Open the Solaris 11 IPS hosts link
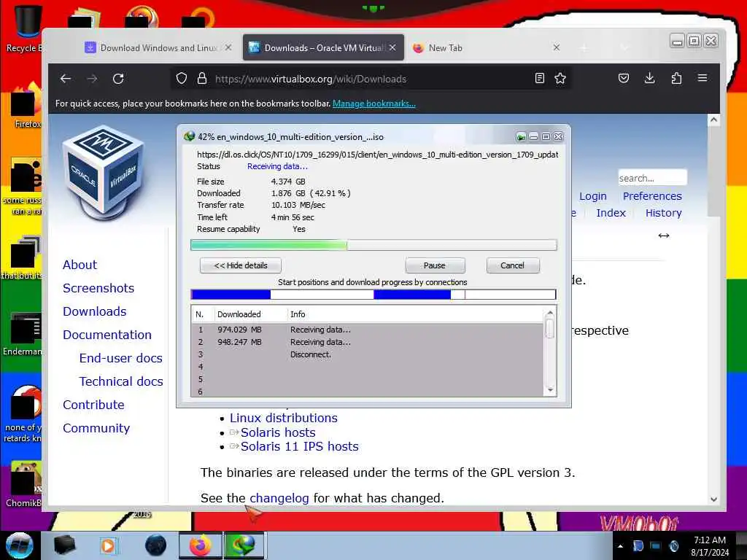Viewport: 747px width, 560px height. click(x=299, y=447)
